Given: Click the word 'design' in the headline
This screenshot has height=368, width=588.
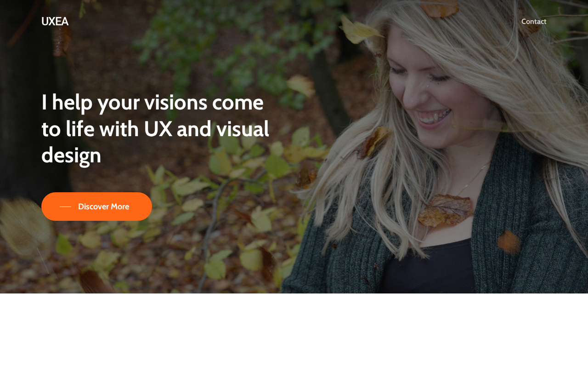Looking at the screenshot, I should 71,155.
